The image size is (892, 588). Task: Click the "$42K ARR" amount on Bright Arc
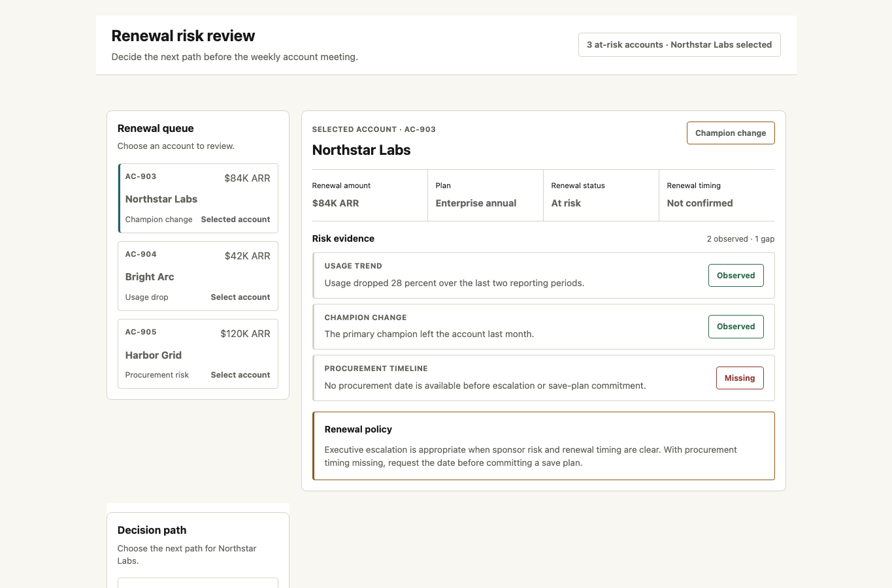(247, 256)
